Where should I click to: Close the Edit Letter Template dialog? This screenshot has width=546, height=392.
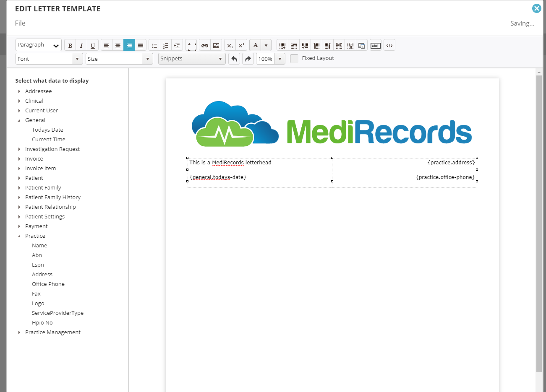536,8
